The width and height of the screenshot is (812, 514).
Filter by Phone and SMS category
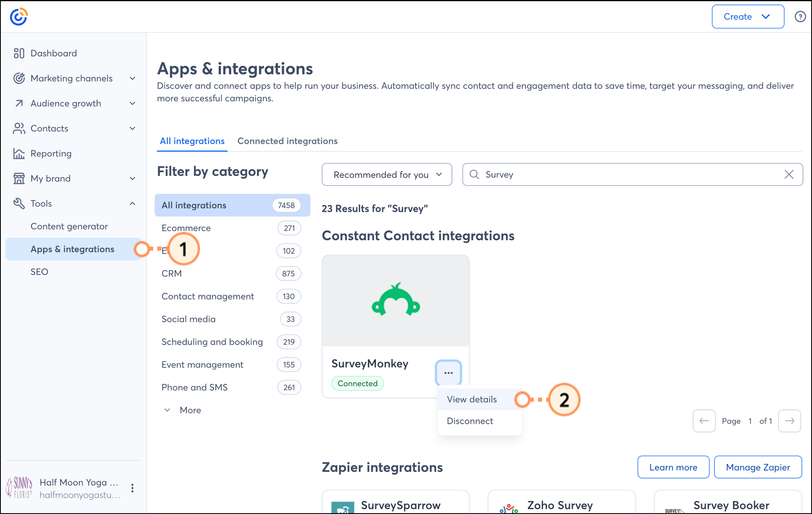(232, 387)
